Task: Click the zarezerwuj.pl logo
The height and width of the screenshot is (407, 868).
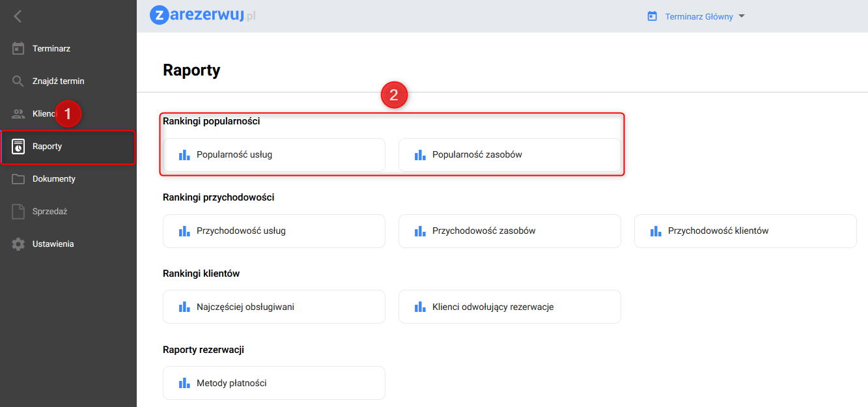Action: point(203,15)
